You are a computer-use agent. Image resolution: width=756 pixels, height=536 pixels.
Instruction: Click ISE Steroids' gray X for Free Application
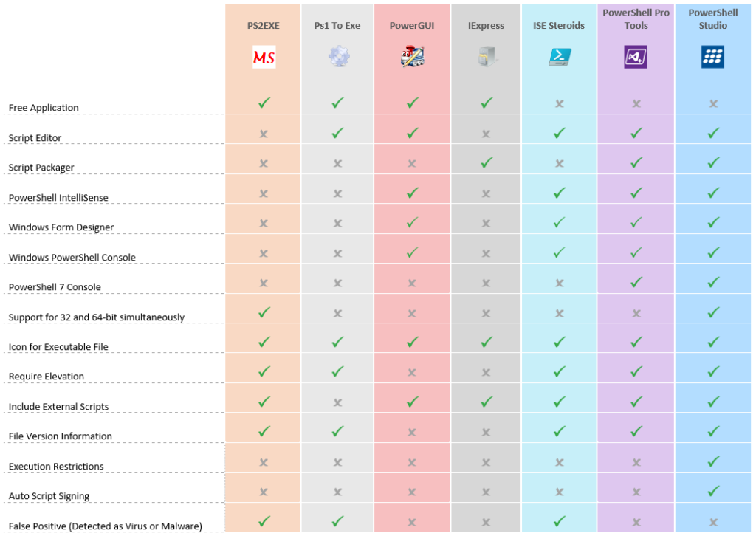click(559, 104)
